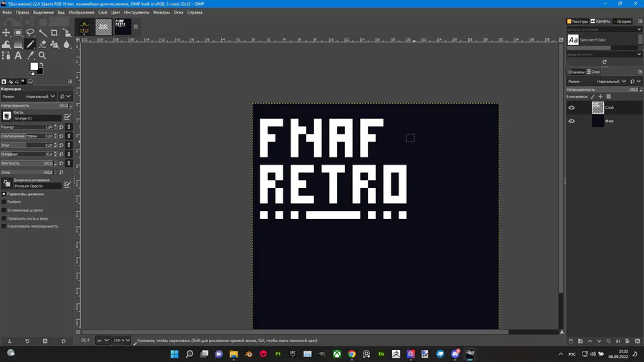Select the Rectangle Select tool

(18, 32)
